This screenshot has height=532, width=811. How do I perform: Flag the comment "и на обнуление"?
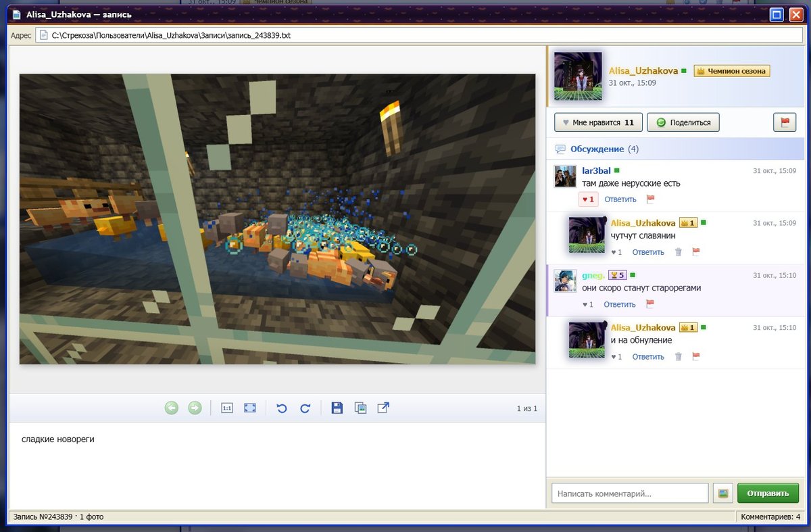[x=696, y=356]
